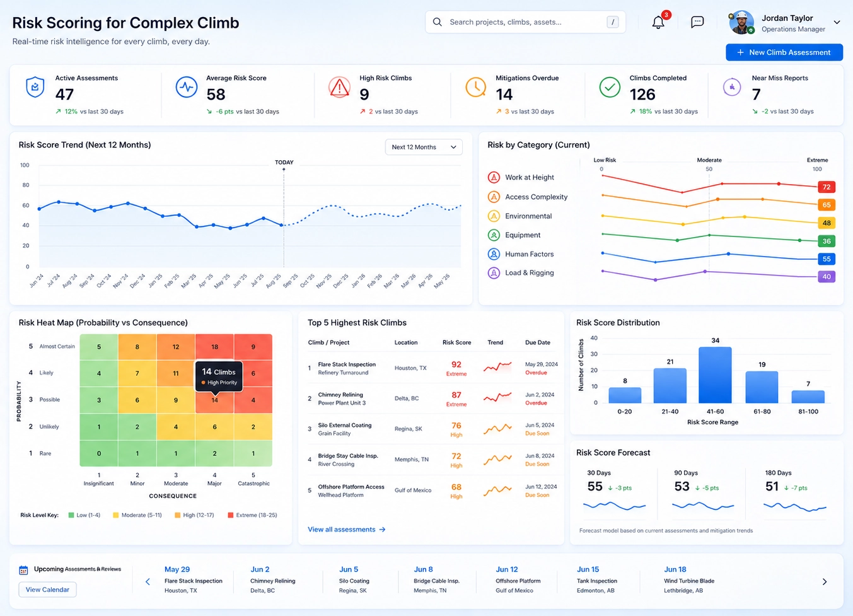Click the Climbs Completed checkmark icon
The image size is (853, 616).
pyautogui.click(x=610, y=87)
